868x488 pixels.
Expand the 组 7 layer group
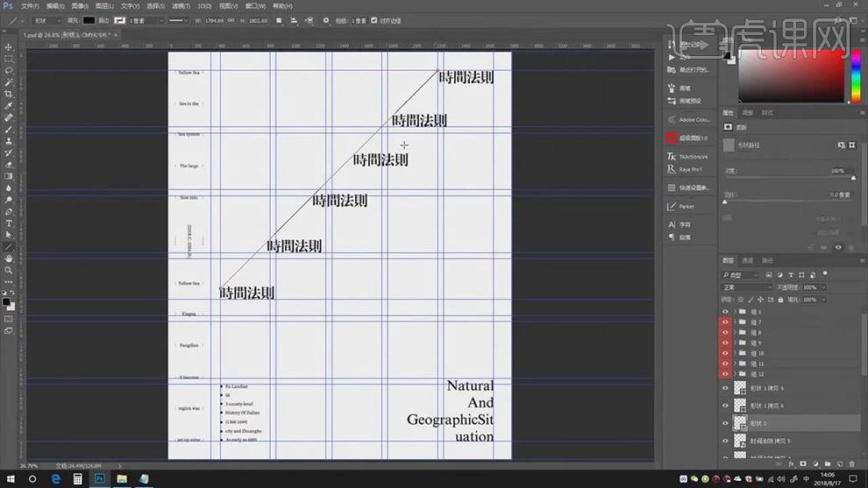(735, 322)
